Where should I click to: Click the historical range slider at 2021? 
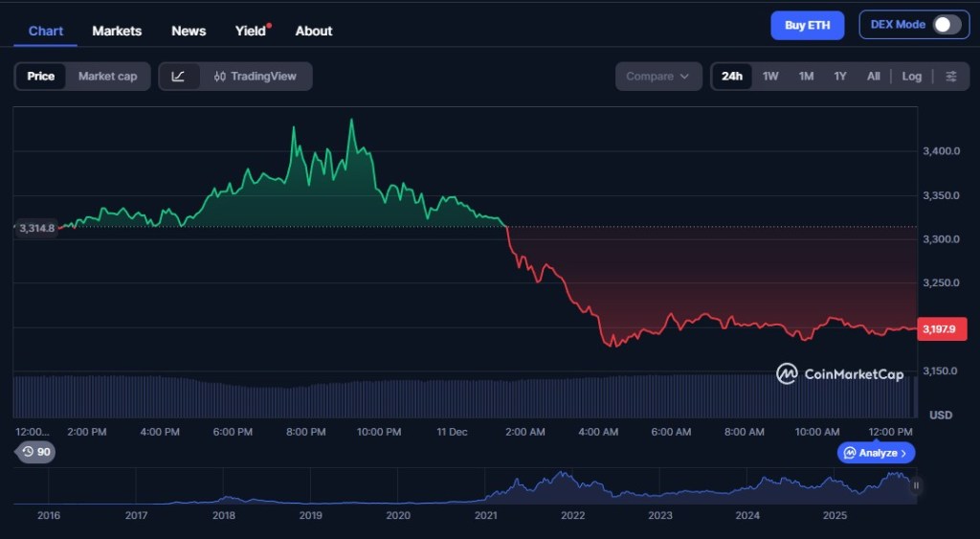tap(486, 490)
